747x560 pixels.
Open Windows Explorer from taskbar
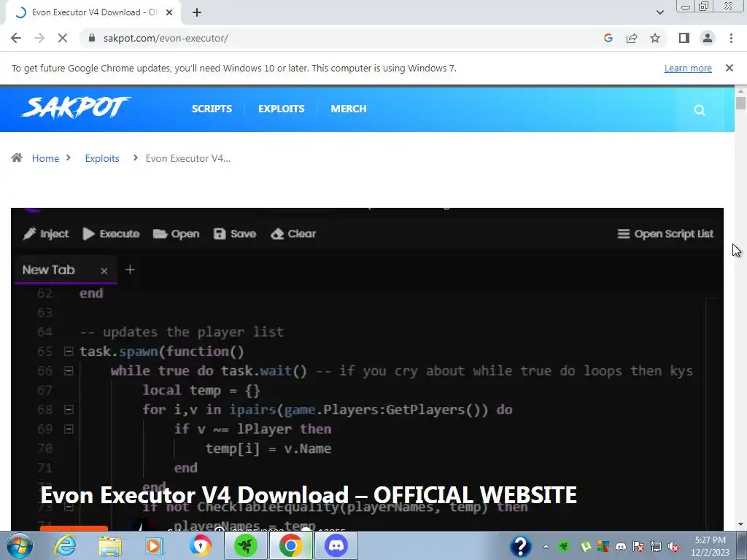[110, 545]
